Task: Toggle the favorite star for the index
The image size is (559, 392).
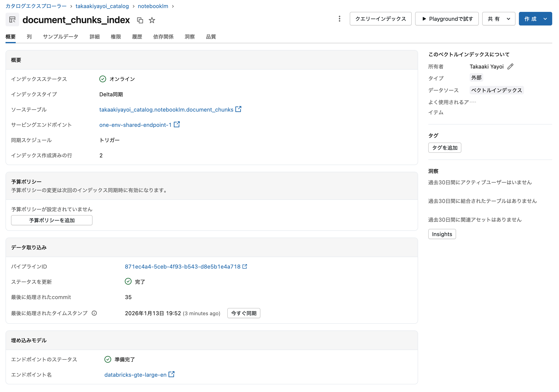Action: (x=152, y=20)
